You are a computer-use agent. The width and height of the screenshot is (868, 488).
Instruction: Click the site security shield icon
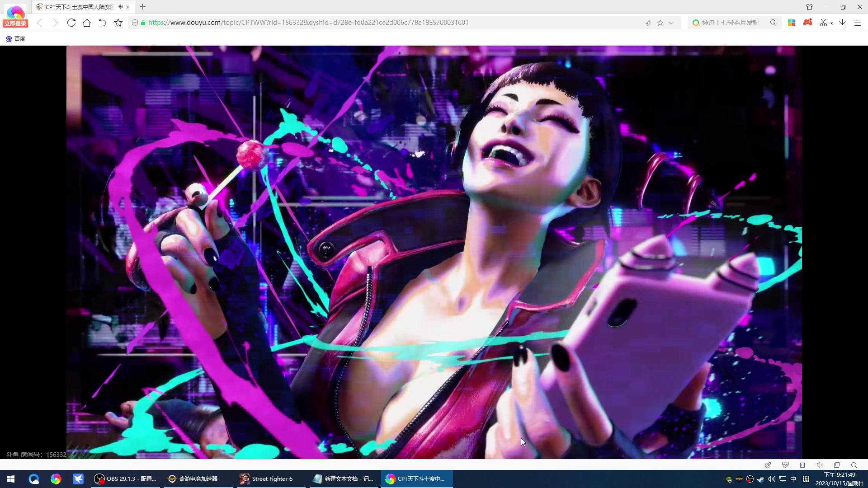click(135, 23)
